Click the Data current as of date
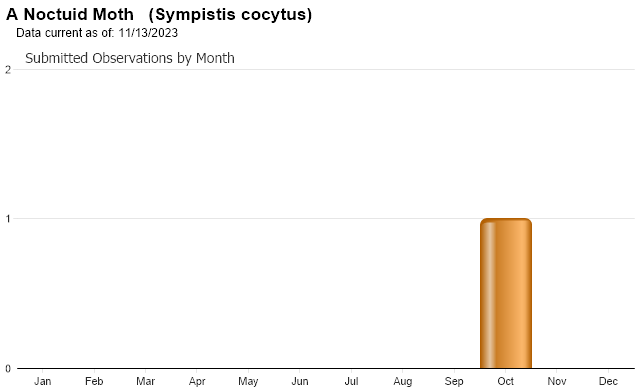Screen dimensions: 640x390 tap(97, 33)
